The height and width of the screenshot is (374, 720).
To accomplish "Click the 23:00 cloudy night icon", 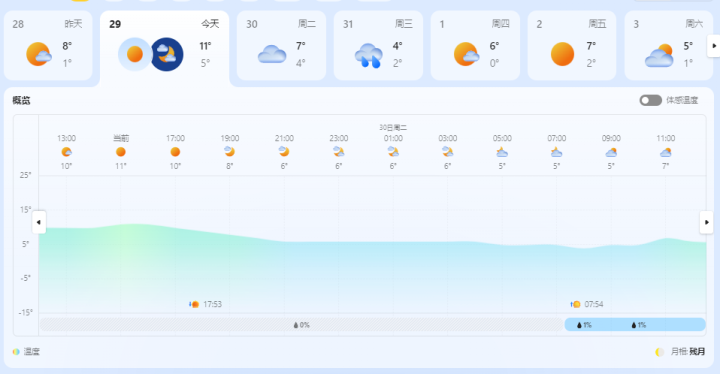I will point(339,152).
